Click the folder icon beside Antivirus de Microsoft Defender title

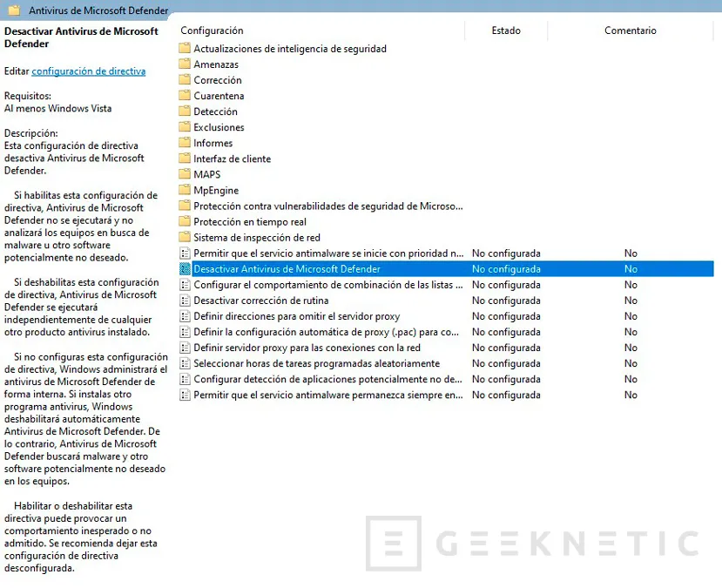pyautogui.click(x=14, y=10)
